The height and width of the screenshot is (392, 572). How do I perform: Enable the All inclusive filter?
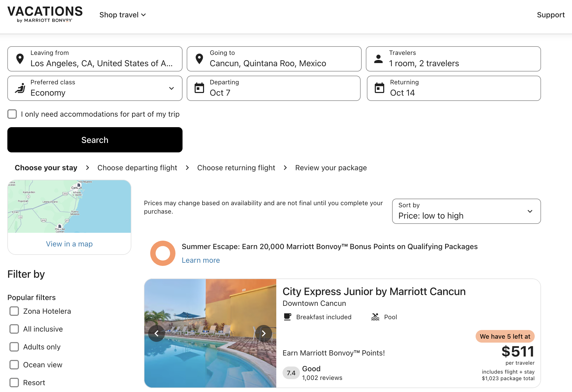click(x=14, y=329)
